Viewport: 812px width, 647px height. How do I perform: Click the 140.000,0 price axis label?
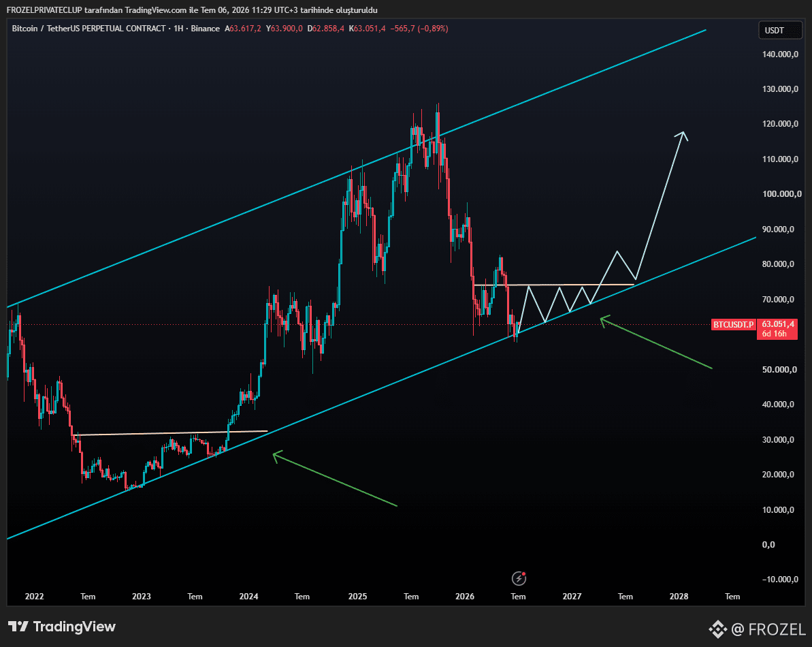pyautogui.click(x=781, y=54)
